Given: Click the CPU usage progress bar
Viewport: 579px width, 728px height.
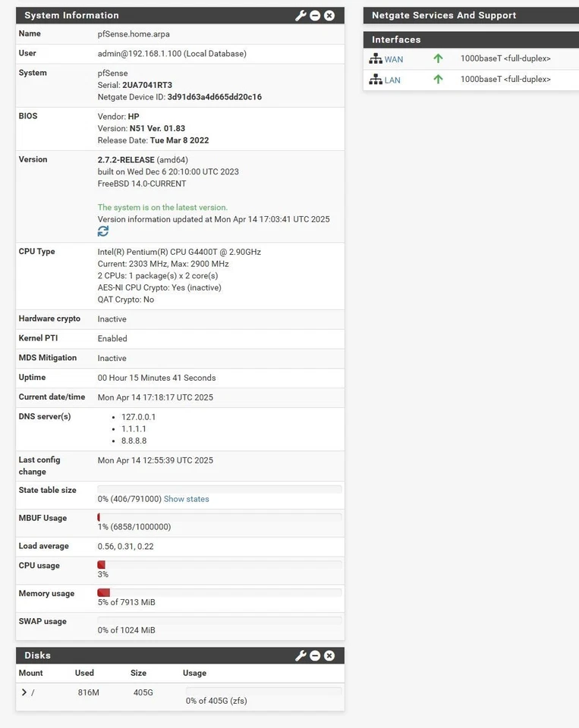Looking at the screenshot, I should pyautogui.click(x=218, y=563).
